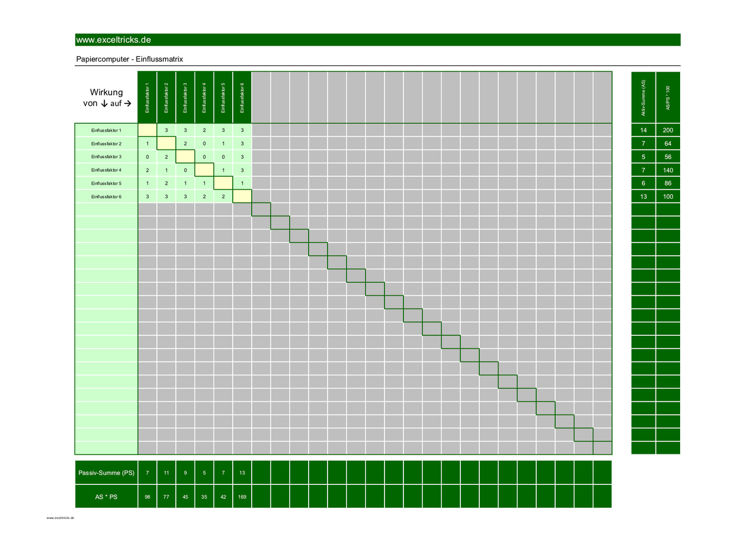Select the Einflussfaktor 2 row label
This screenshot has height=534, width=756.
pyautogui.click(x=106, y=144)
